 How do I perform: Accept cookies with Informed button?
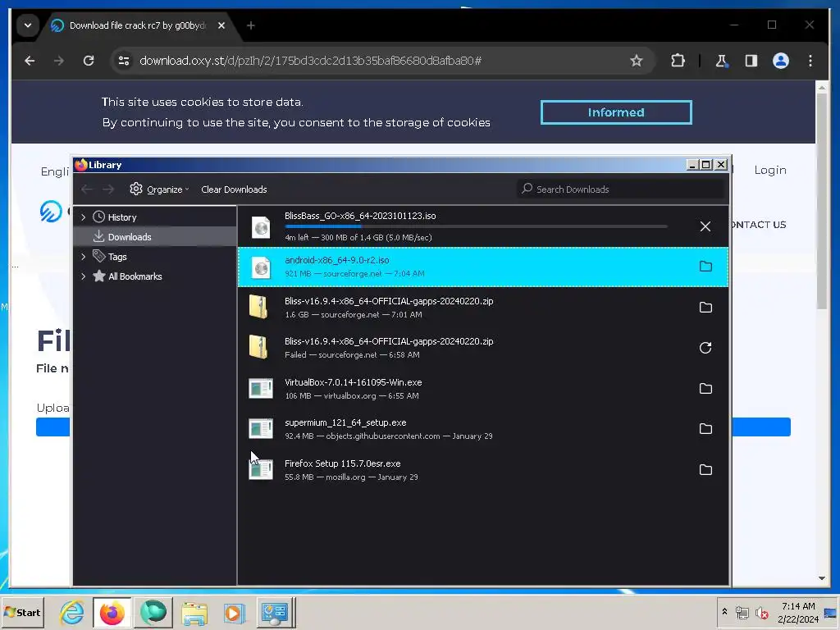tap(616, 112)
